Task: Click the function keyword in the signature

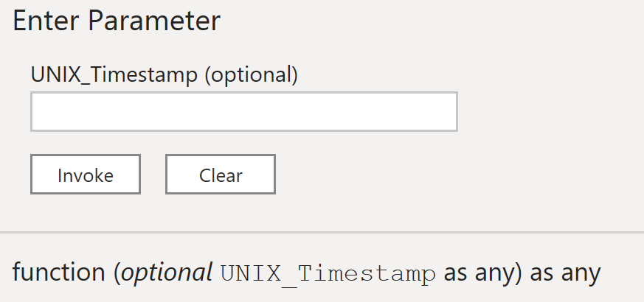Action: pyautogui.click(x=59, y=273)
